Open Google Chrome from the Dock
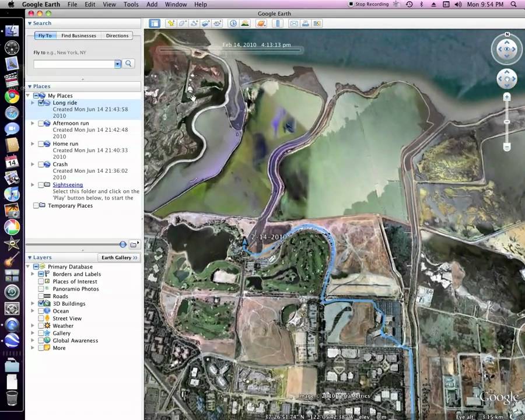 point(12,96)
